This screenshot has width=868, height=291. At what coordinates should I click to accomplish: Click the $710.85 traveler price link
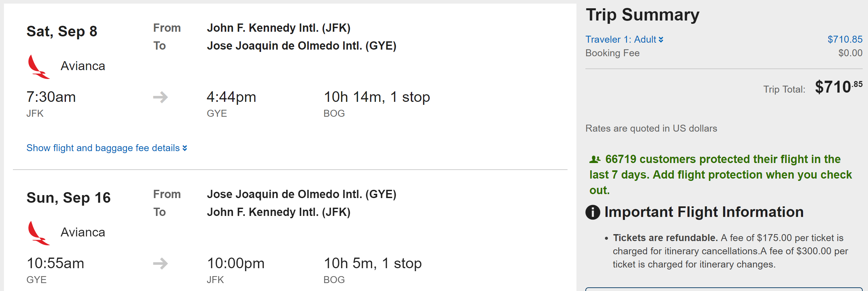pos(845,40)
